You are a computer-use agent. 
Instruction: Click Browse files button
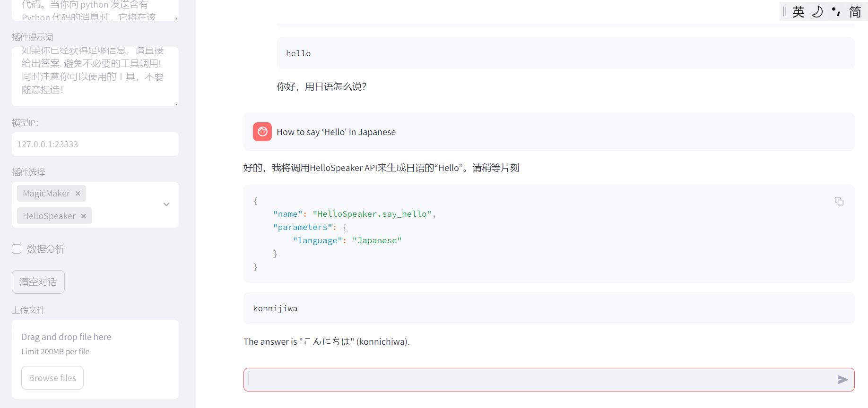[52, 378]
